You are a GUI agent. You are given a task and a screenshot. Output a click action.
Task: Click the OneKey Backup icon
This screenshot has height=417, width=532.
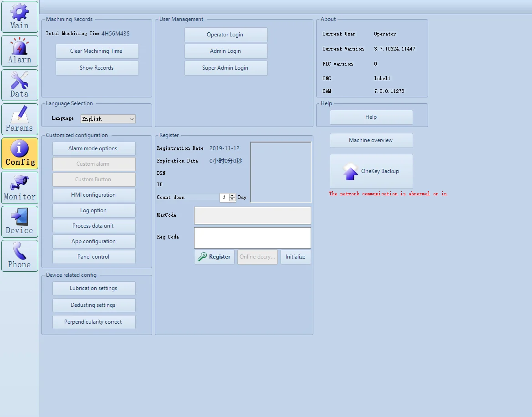click(x=350, y=172)
